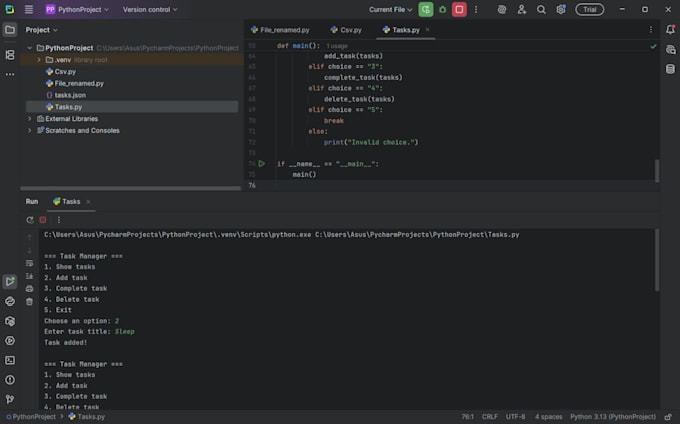Open the AI chat panel on right sidebar
This screenshot has height=424, width=680.
point(670,50)
